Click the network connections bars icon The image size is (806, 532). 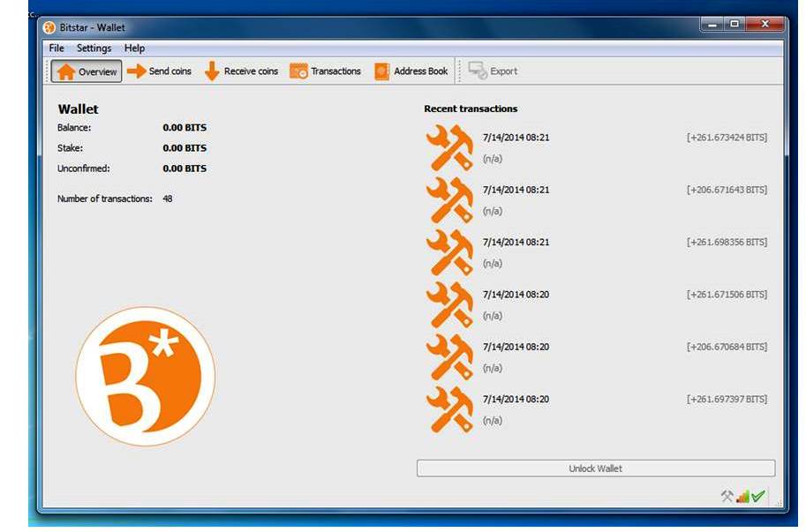(x=742, y=496)
